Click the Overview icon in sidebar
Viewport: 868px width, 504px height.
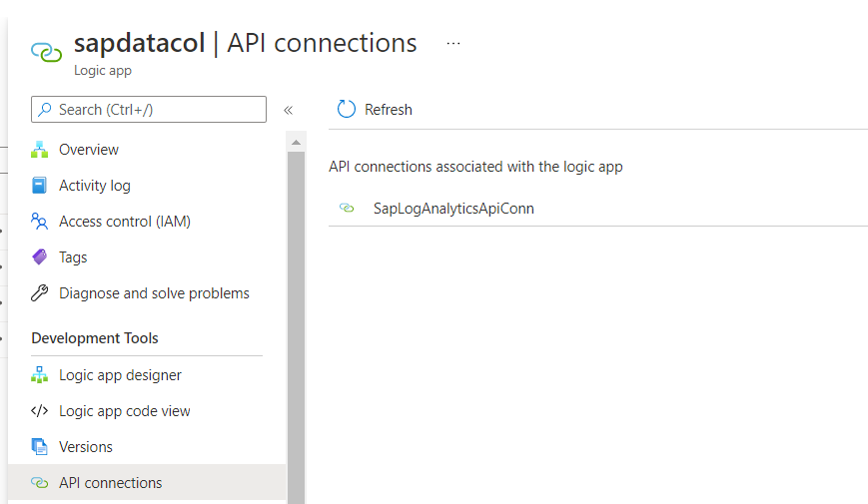tap(39, 150)
